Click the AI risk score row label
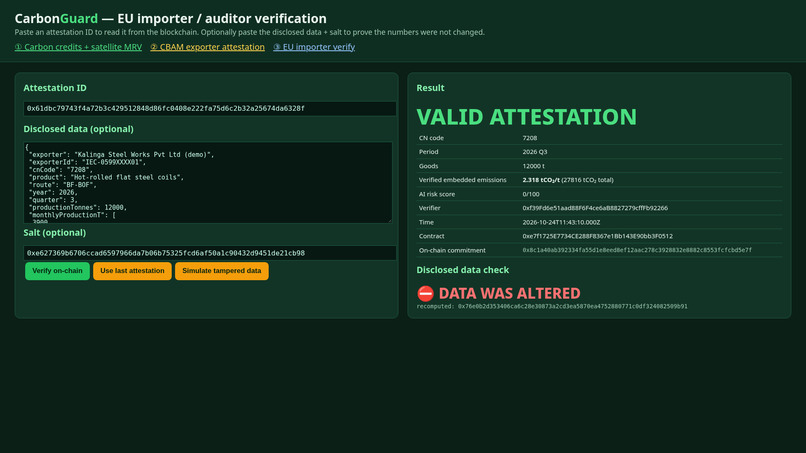Viewport: 806px width, 453px height. click(x=437, y=194)
